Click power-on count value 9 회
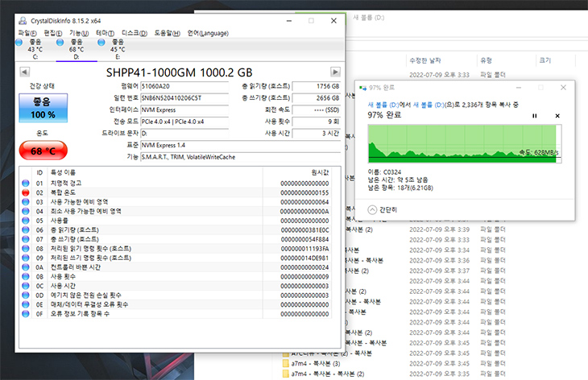Image resolution: width=588 pixels, height=380 pixels. pyautogui.click(x=316, y=122)
